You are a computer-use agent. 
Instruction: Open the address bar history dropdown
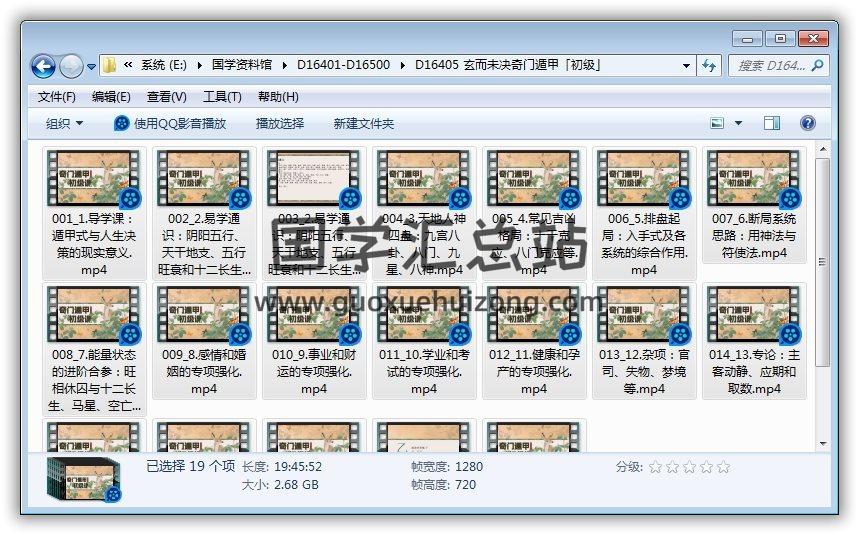(686, 66)
